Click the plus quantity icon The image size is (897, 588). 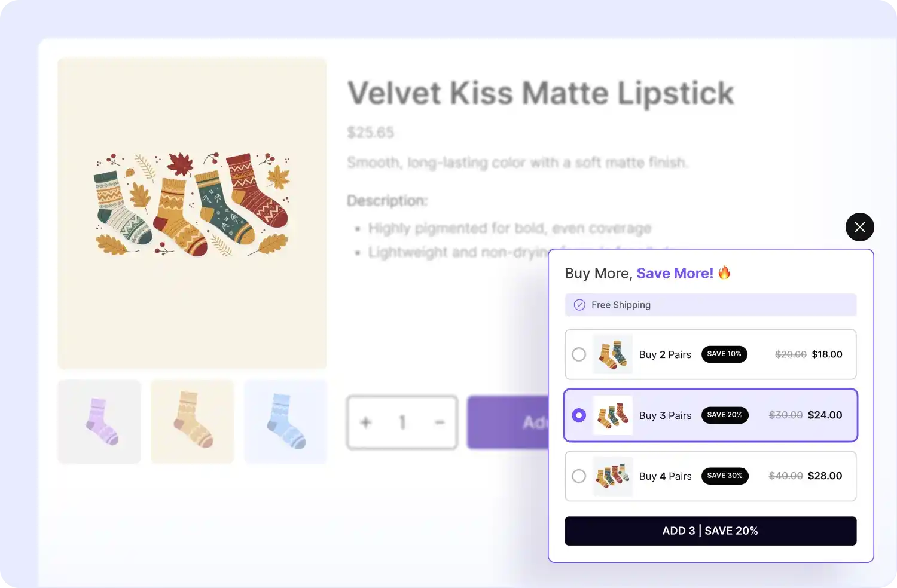[x=366, y=422]
